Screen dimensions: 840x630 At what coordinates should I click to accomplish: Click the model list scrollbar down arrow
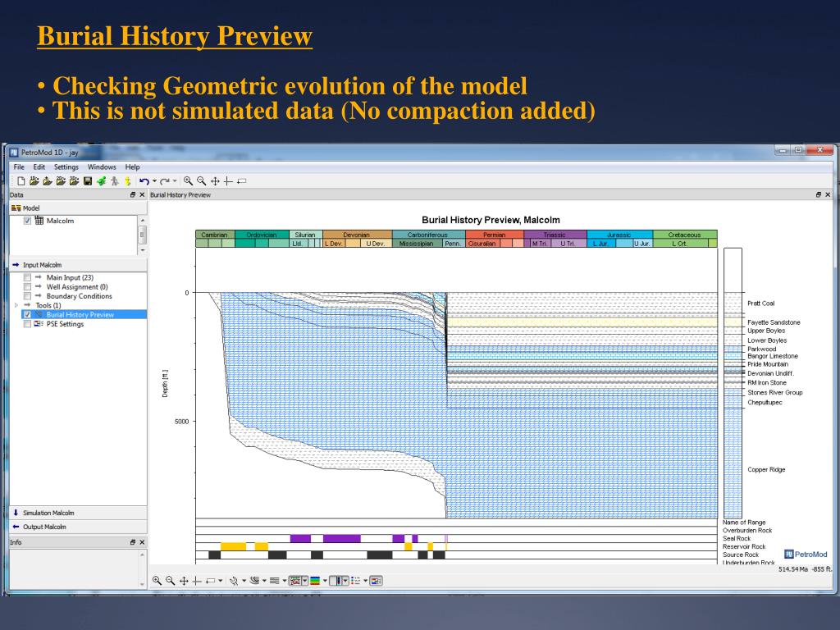click(143, 250)
